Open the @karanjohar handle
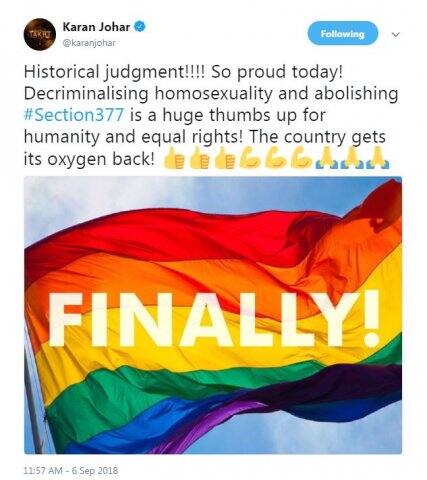This screenshot has width=427, height=480. (x=89, y=43)
